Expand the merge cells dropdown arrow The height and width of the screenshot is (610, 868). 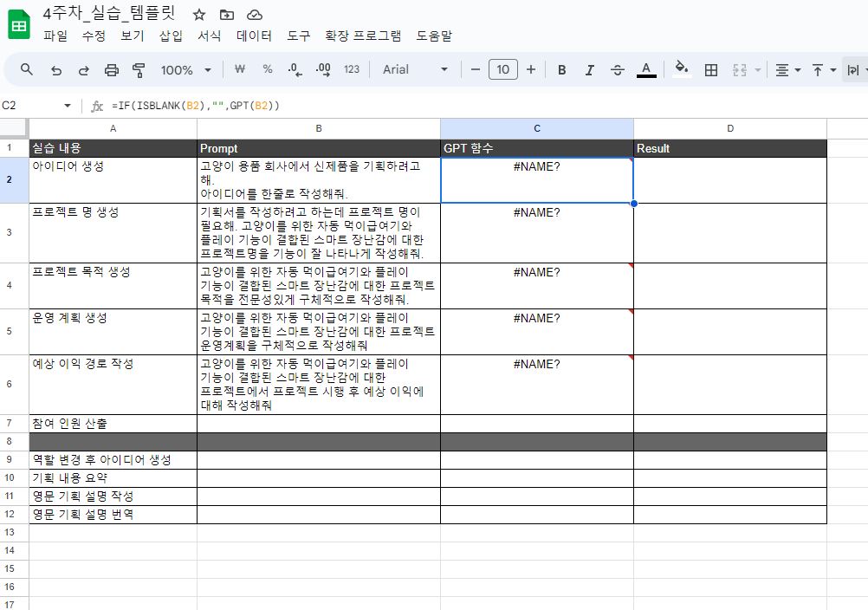tap(758, 69)
